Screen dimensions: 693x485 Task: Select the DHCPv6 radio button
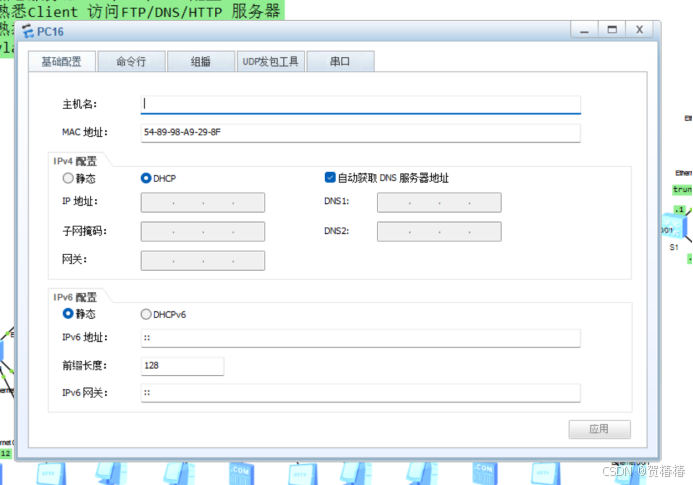pos(146,314)
